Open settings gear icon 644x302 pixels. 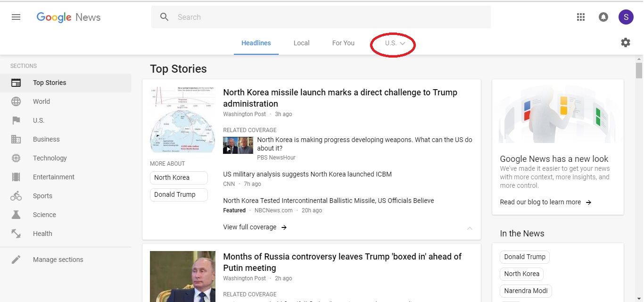tap(626, 42)
